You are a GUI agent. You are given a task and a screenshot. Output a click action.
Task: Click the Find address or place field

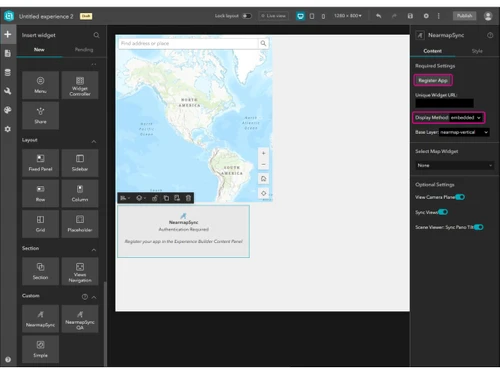(188, 43)
